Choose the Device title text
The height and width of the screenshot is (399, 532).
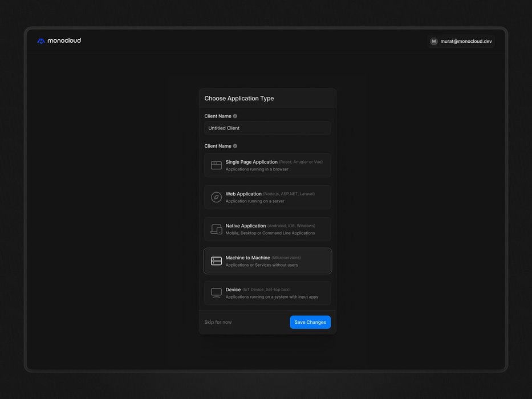click(x=233, y=290)
